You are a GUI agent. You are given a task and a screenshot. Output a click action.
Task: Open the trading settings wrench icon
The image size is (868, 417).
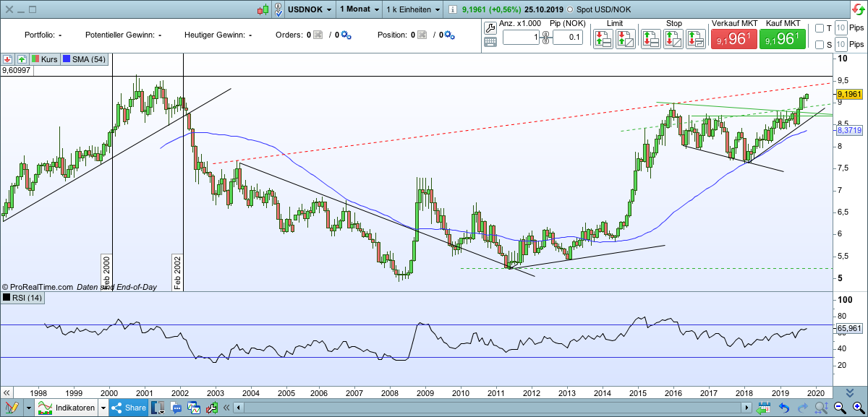[490, 28]
